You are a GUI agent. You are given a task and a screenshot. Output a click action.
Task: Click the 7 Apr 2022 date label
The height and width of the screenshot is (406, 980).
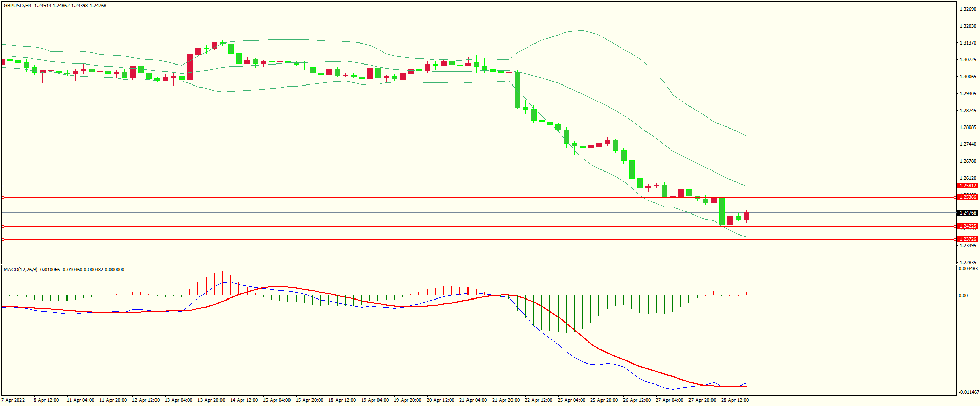tap(13, 400)
